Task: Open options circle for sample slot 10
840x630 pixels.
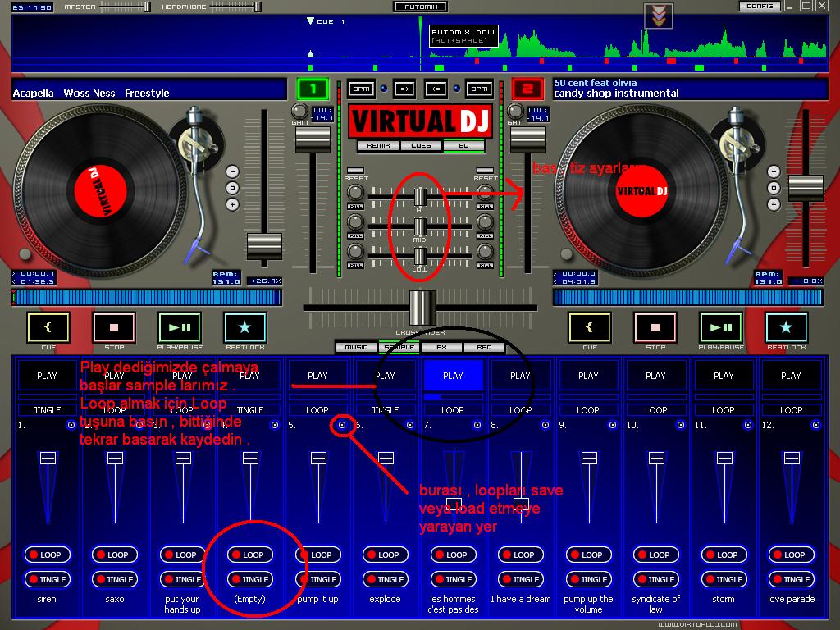Action: pyautogui.click(x=680, y=425)
